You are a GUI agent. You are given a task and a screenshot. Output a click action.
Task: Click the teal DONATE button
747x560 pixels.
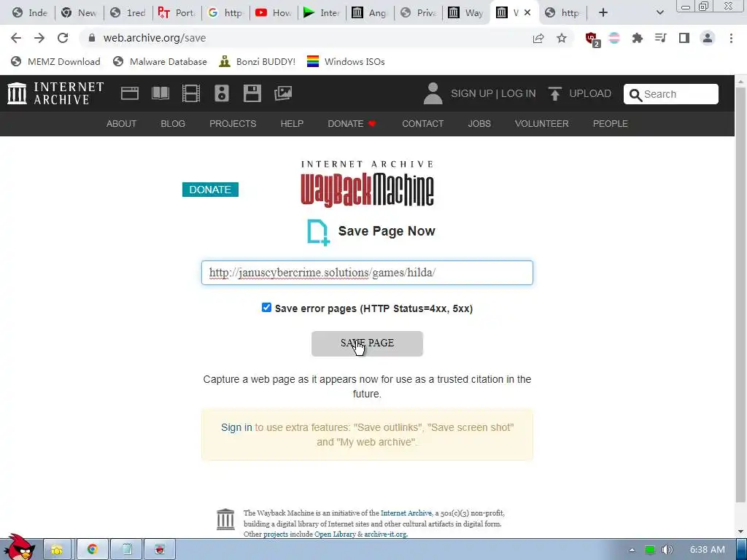tap(210, 190)
